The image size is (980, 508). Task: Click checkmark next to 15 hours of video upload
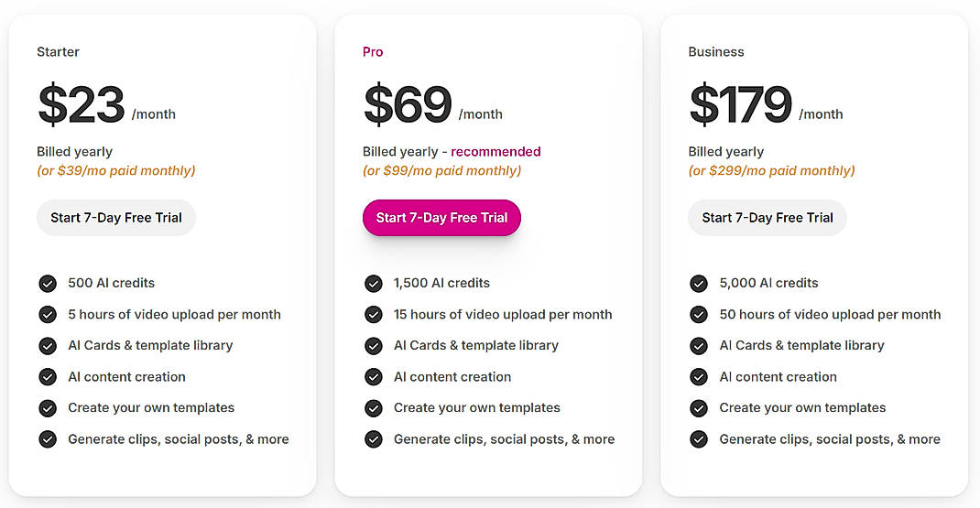click(x=374, y=315)
